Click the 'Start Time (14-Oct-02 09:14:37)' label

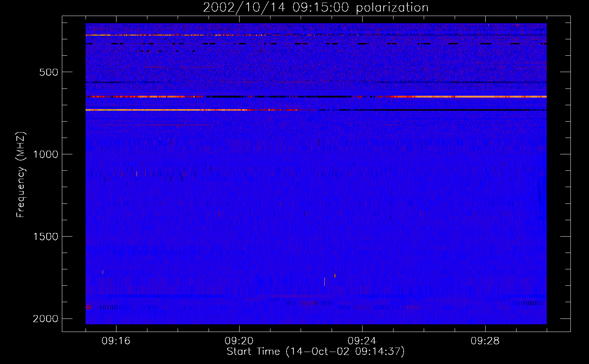[x=316, y=352]
